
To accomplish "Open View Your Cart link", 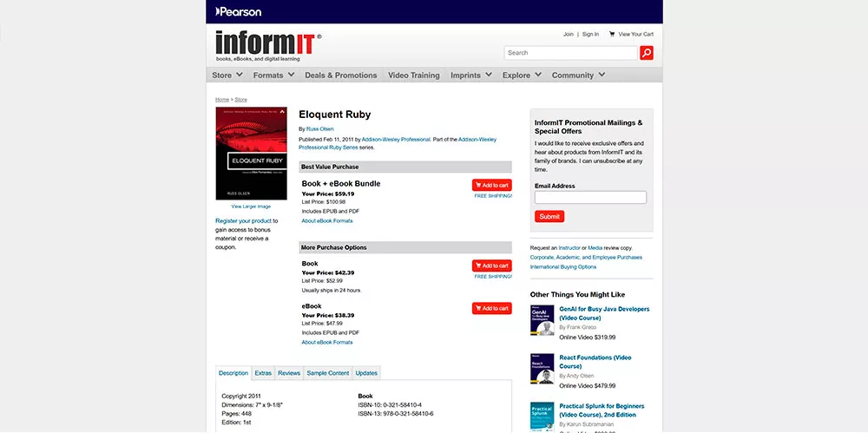I will pyautogui.click(x=635, y=35).
